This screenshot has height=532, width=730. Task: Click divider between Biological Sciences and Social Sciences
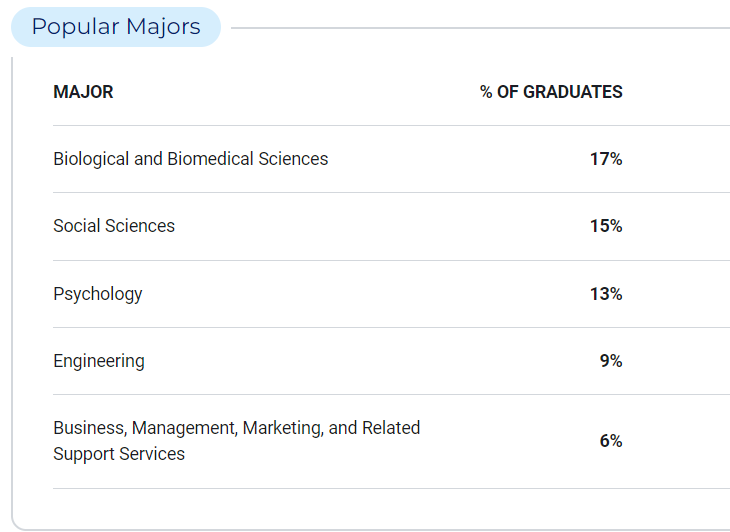[392, 192]
